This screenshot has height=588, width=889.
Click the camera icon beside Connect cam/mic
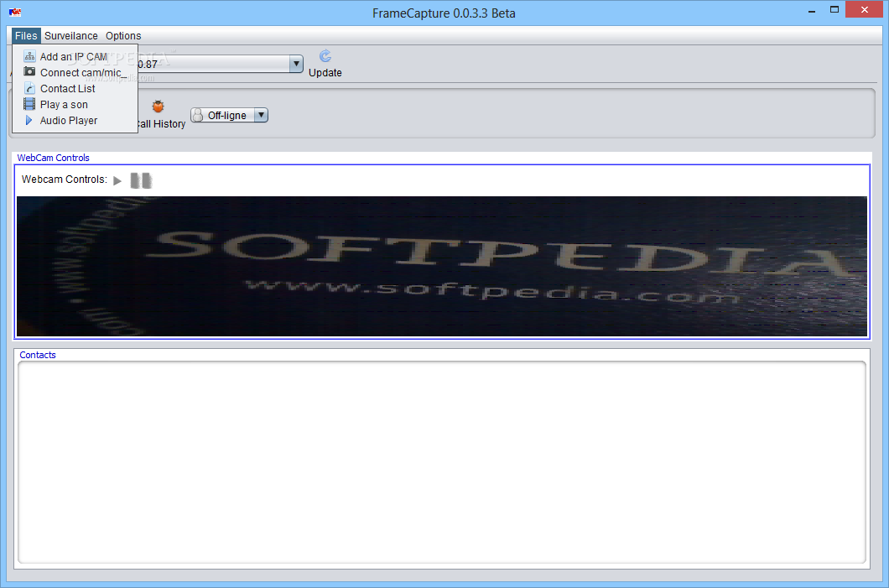pos(29,71)
